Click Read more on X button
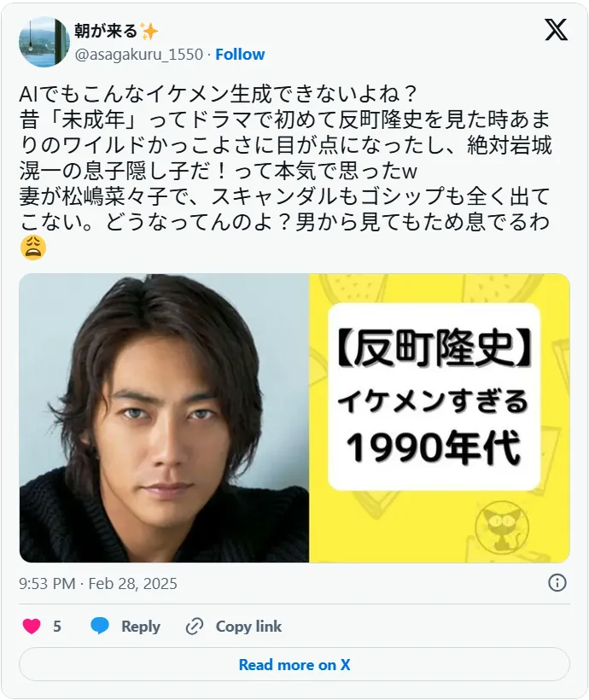Image resolution: width=589 pixels, height=700 pixels. click(294, 664)
